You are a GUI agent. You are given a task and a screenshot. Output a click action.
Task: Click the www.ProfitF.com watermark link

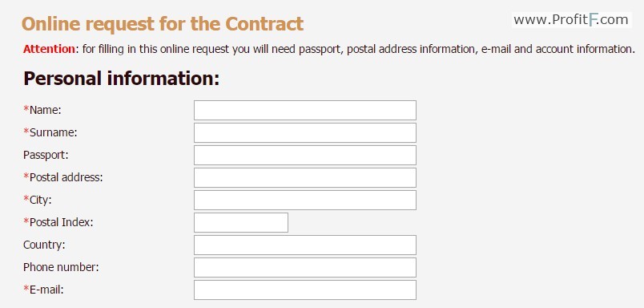(571, 20)
